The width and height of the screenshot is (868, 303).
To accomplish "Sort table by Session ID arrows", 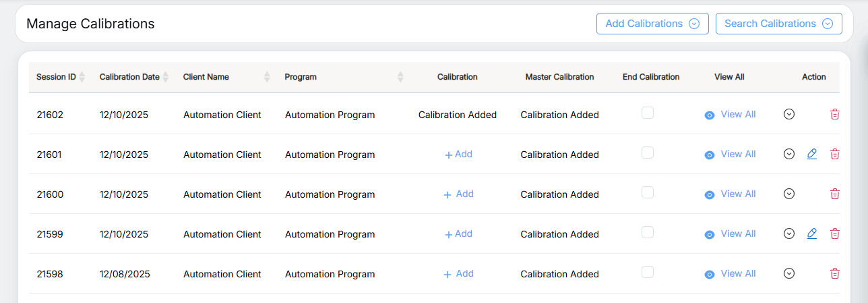I will tap(82, 77).
